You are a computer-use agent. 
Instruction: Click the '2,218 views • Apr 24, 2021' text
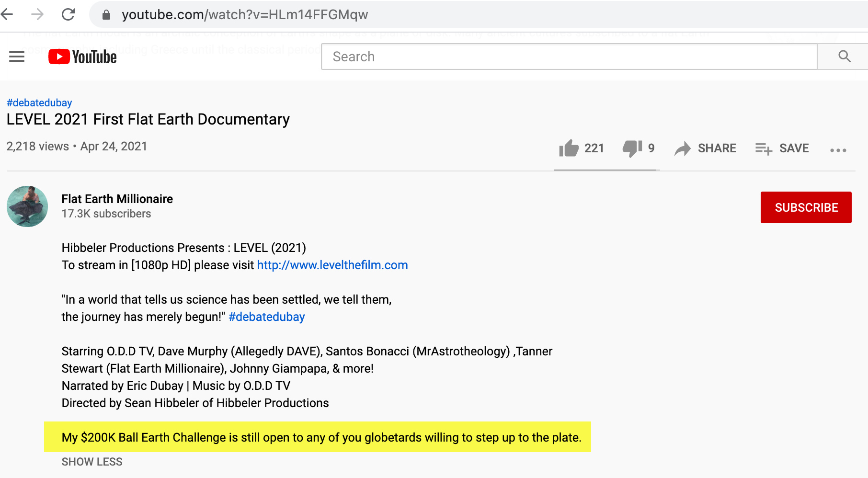coord(77,146)
